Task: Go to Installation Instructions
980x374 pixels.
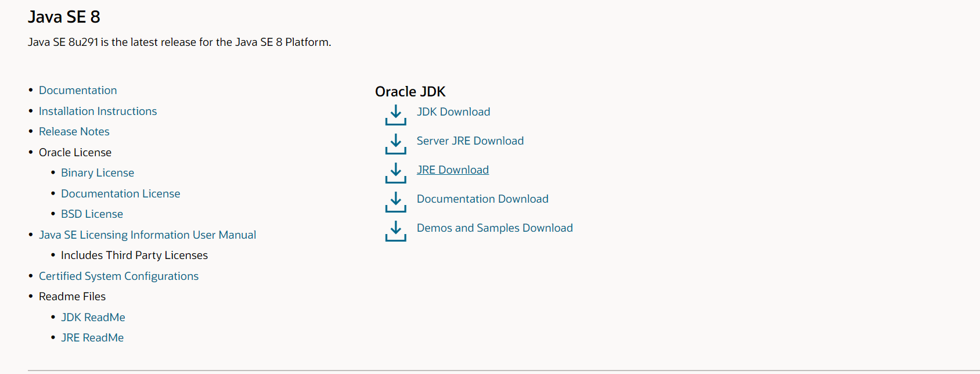Action: [98, 111]
